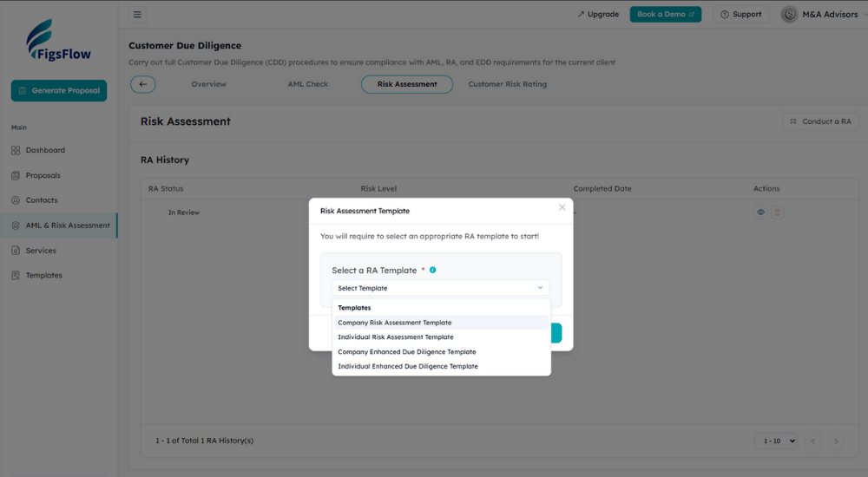The width and height of the screenshot is (868, 477).
Task: Expand the 1 - 10 page size selector
Action: 775,441
